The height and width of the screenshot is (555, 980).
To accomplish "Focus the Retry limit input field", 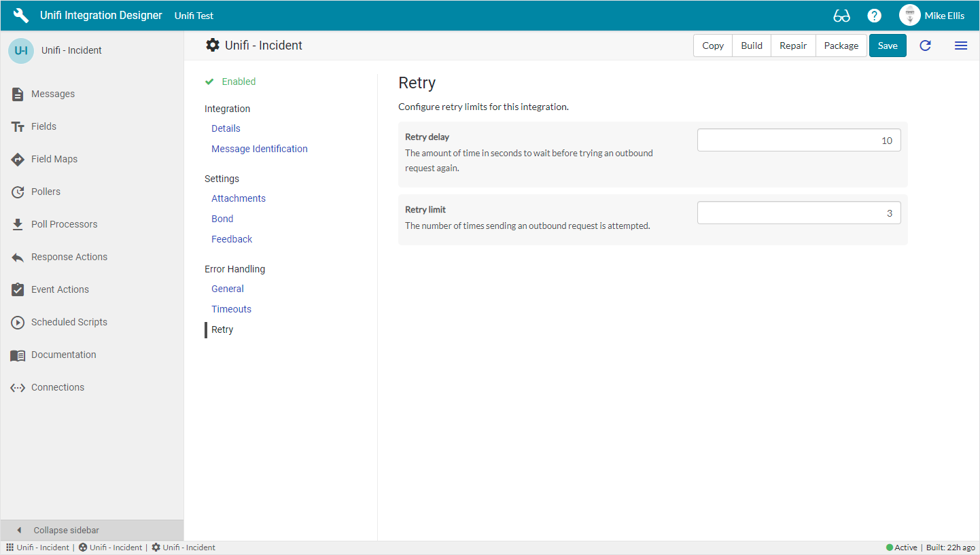I will (799, 213).
